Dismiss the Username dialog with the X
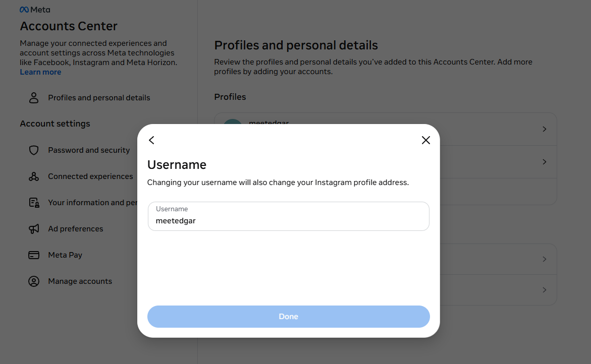The height and width of the screenshot is (364, 591). [425, 140]
